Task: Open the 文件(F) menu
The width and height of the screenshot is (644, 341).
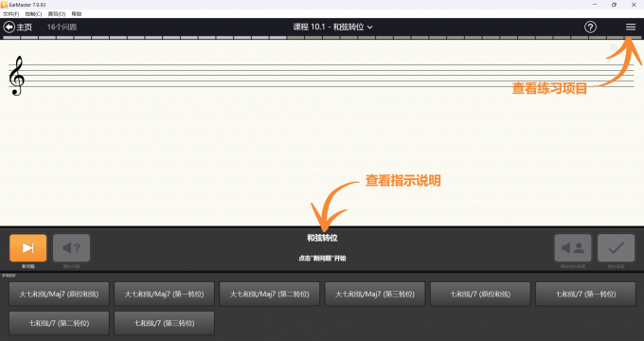Action: [x=10, y=14]
